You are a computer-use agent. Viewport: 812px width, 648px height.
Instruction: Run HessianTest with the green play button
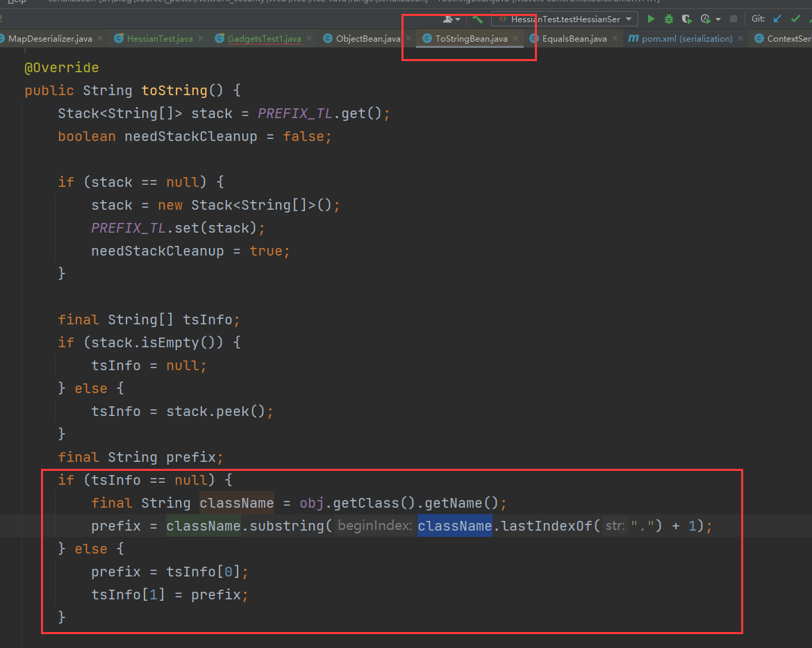pos(651,19)
